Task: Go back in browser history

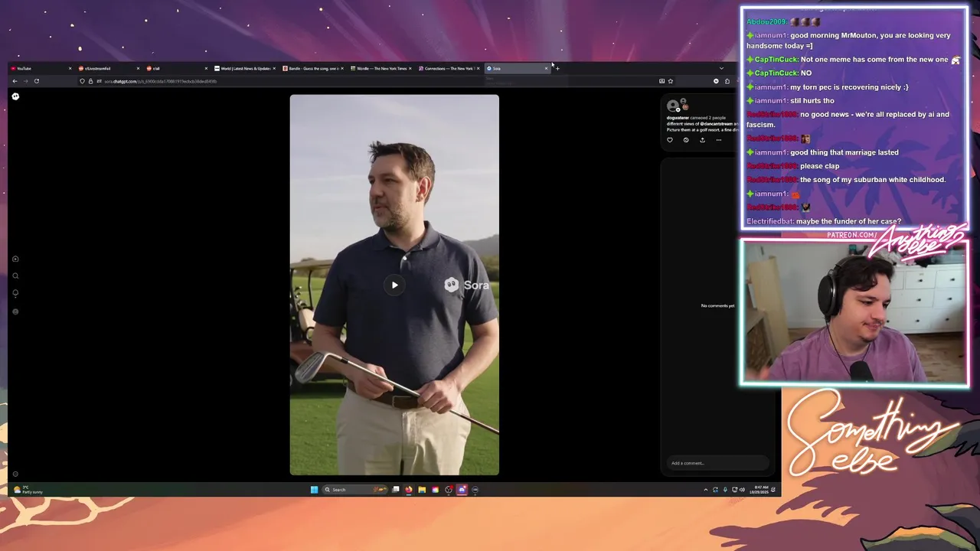Action: coord(15,81)
